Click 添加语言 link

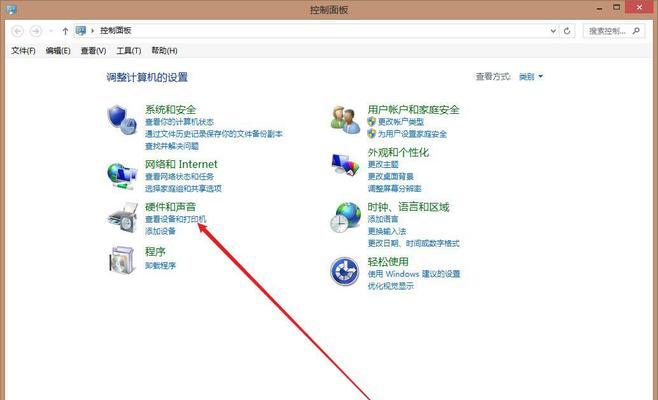[x=383, y=219]
